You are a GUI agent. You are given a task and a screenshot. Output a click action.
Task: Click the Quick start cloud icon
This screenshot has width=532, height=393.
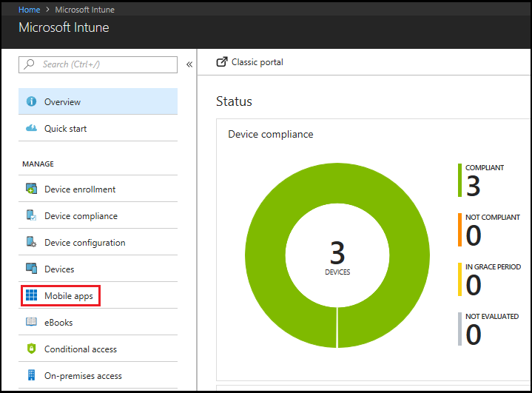[x=31, y=128]
